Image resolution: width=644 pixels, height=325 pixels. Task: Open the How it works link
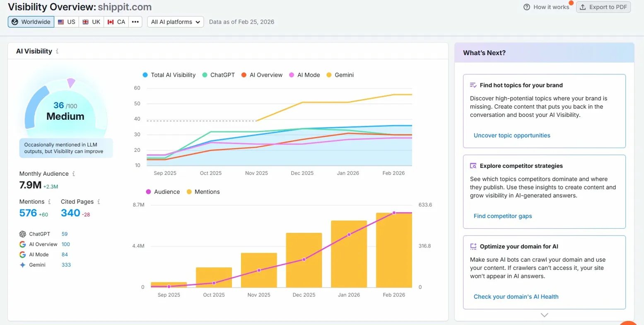point(546,7)
